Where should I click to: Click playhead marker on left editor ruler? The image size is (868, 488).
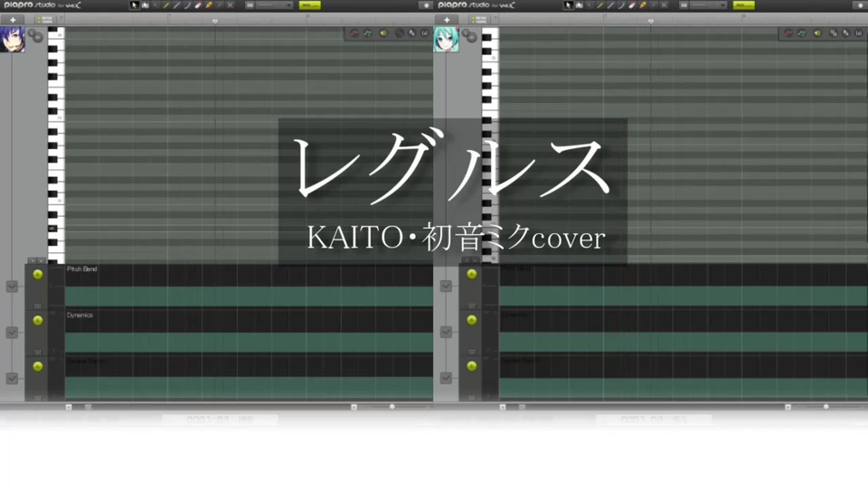[215, 21]
